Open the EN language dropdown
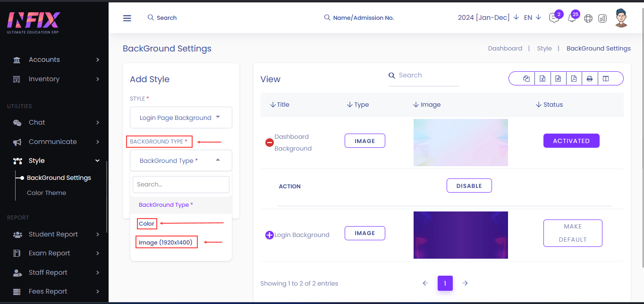 (x=533, y=17)
